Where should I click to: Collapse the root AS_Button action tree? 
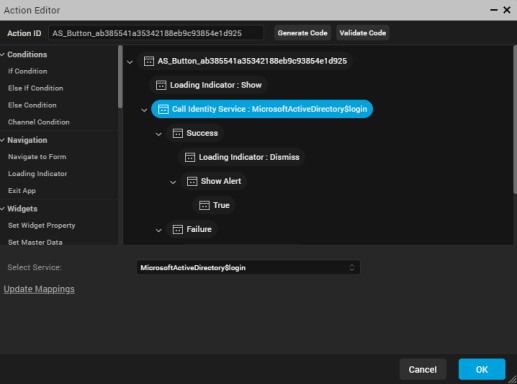130,62
